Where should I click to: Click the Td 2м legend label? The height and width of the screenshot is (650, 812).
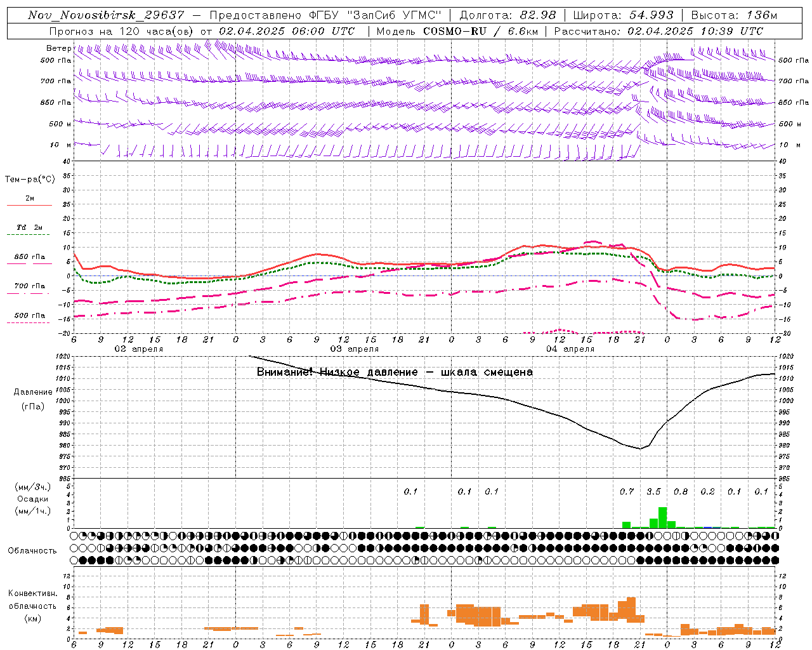30,227
